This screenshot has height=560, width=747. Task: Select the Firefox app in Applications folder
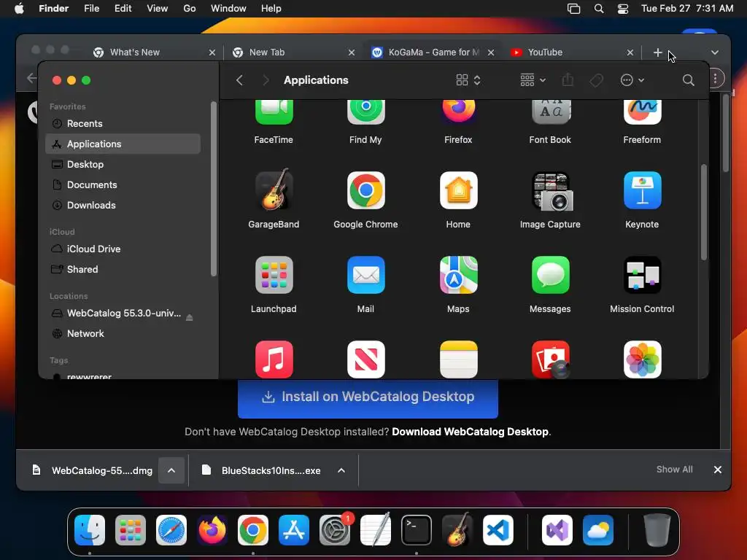click(458, 112)
